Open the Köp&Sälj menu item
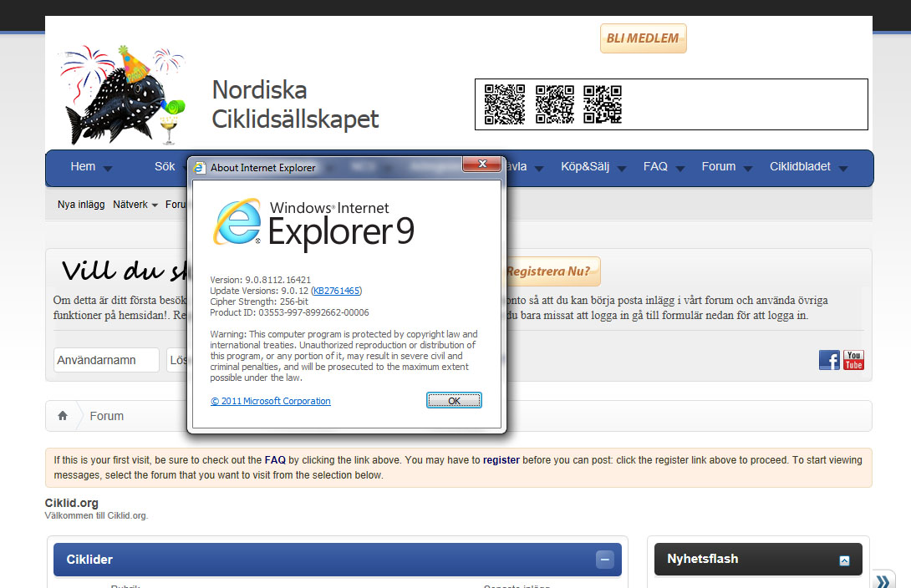The height and width of the screenshot is (588, 911). click(585, 166)
